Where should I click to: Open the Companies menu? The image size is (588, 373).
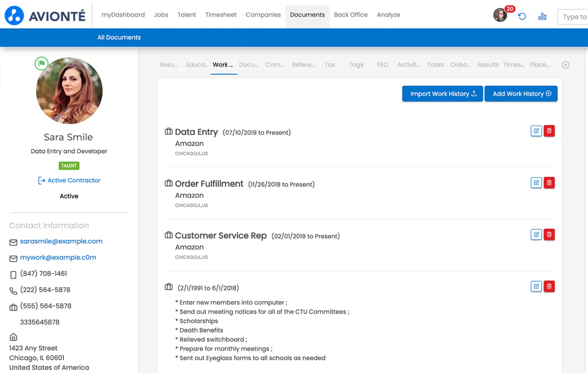[263, 15]
